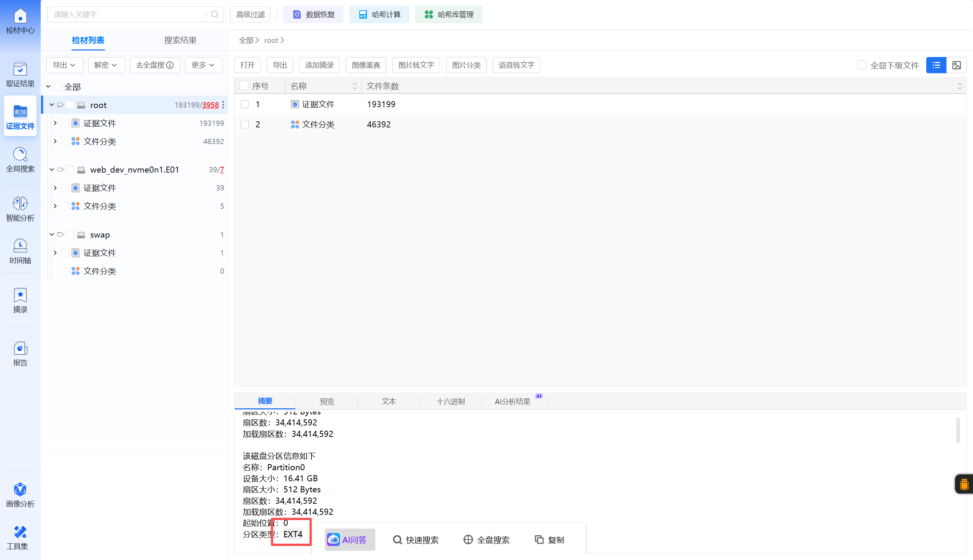The image size is (973, 560).
Task: Open the 报告 report icon
Action: coord(20,354)
